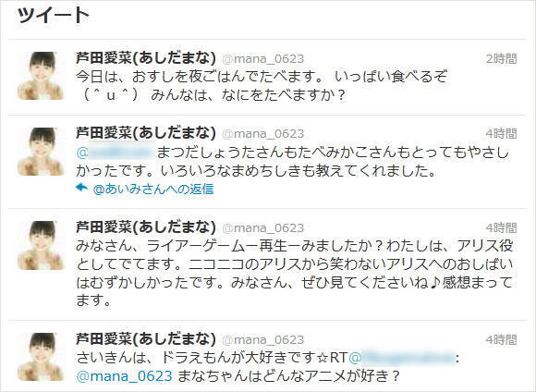Open the @あいみさんへの返信 reply link
536x392 pixels.
153,189
